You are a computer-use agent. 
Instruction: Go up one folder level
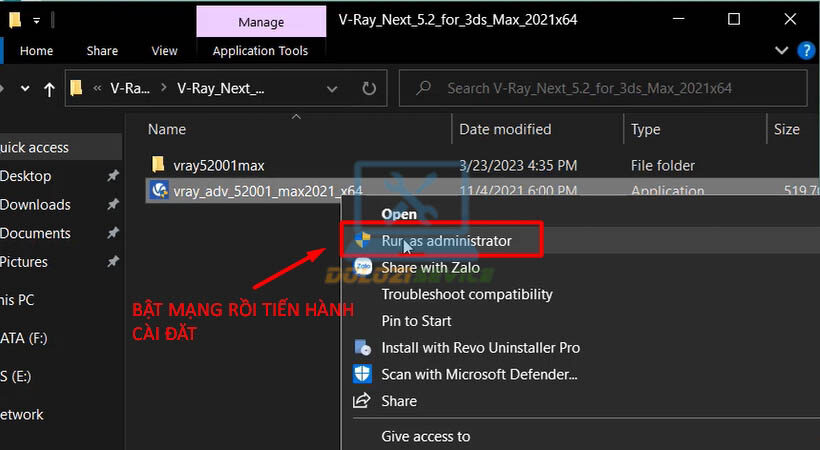point(49,89)
